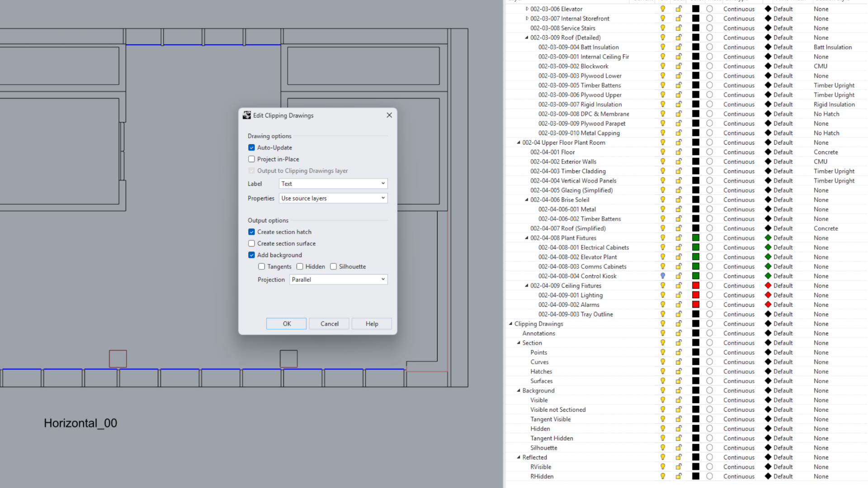Viewport: 868px width, 488px height.
Task: Click black color swatch for 002-04-005 Glazing (Simplified)
Action: 696,190
